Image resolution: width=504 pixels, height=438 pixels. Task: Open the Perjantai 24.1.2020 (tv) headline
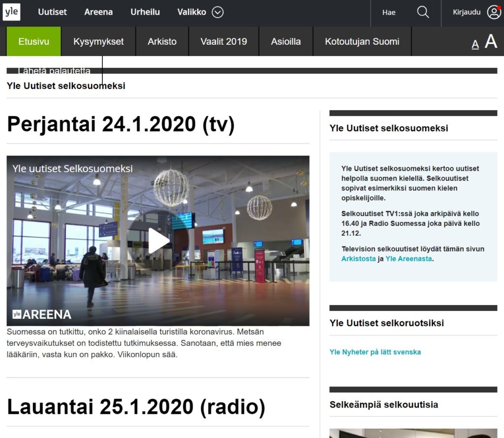(121, 124)
